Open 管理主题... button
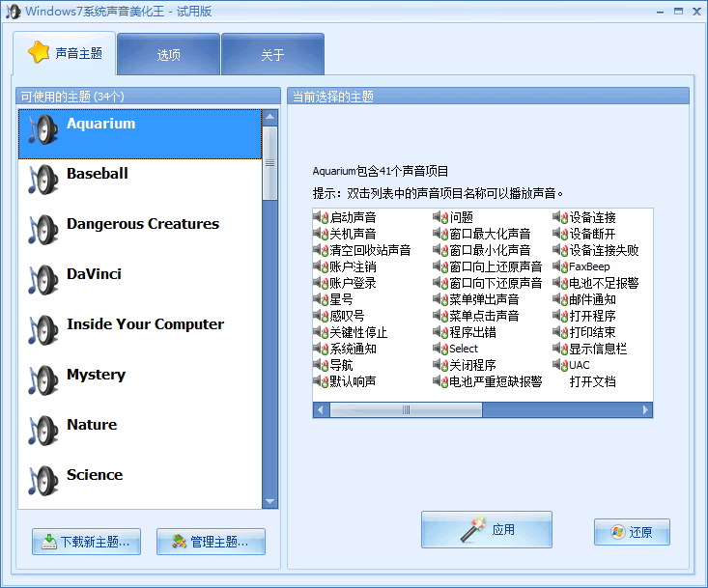708x588 pixels. coord(211,542)
